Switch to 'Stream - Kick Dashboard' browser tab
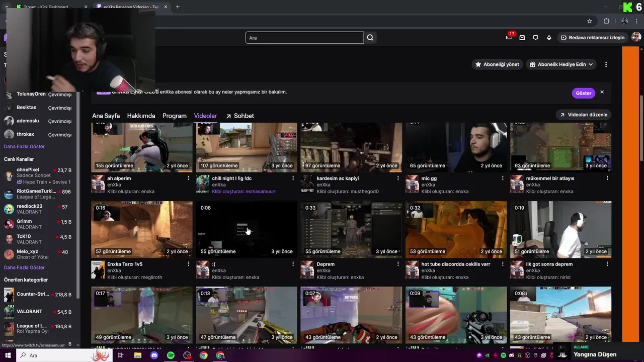This screenshot has height=362, width=644. pos(51,7)
